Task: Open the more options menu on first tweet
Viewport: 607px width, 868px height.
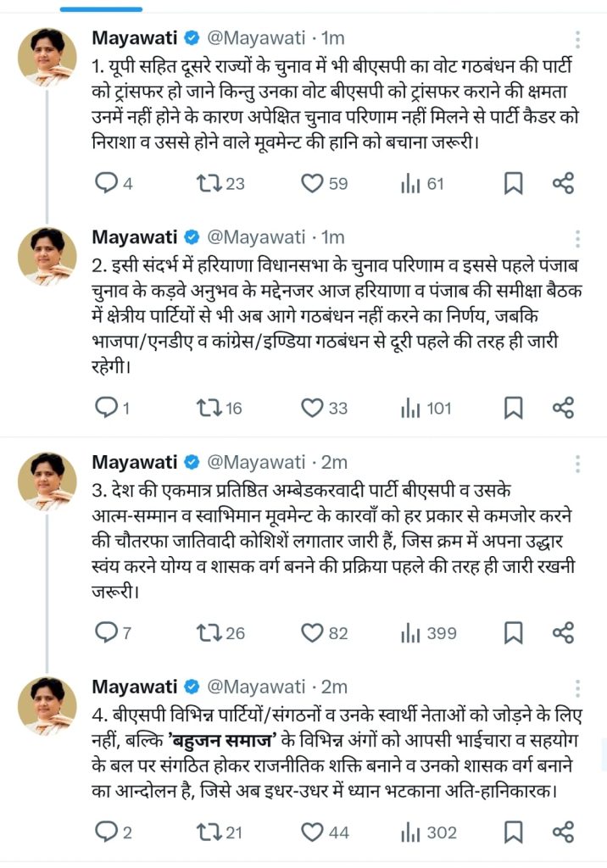Action: 577,39
